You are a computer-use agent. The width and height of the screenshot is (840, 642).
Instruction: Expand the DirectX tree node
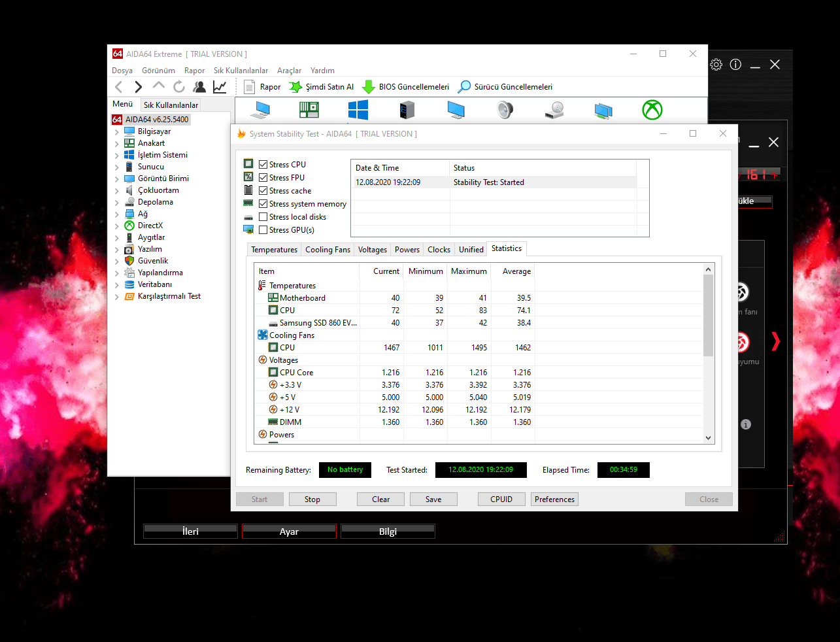pos(117,226)
